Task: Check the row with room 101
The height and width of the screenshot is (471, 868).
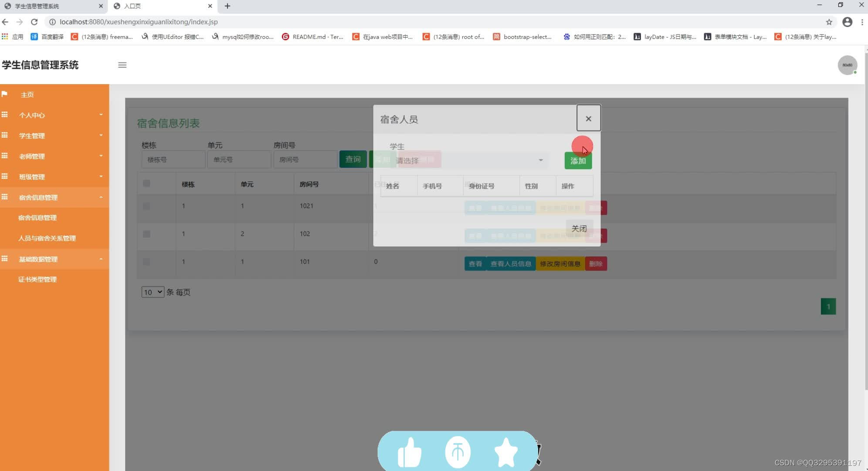Action: 146,262
